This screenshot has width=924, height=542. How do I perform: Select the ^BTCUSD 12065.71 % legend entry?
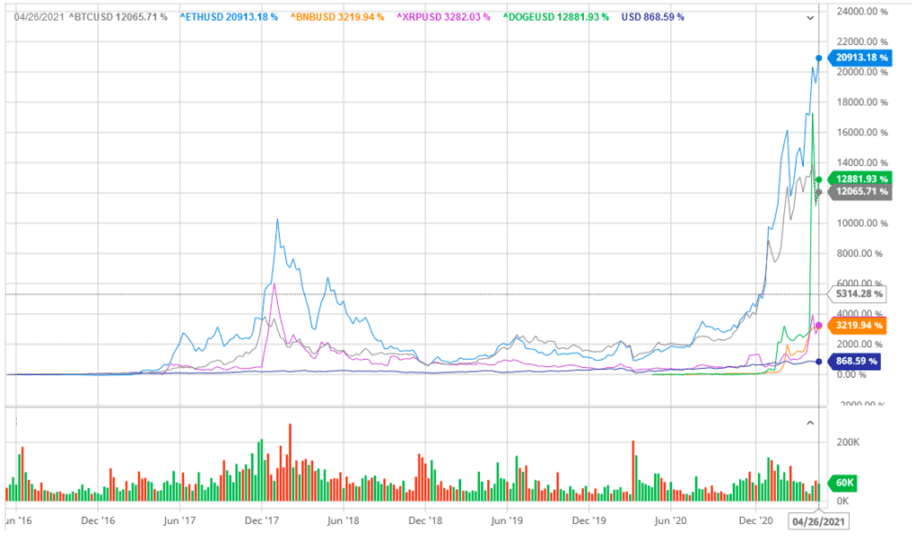click(118, 17)
